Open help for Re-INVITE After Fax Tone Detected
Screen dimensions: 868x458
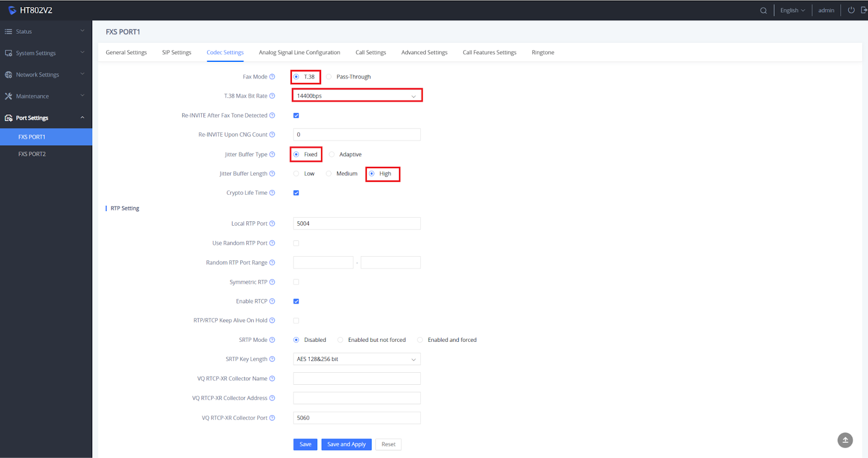click(272, 116)
